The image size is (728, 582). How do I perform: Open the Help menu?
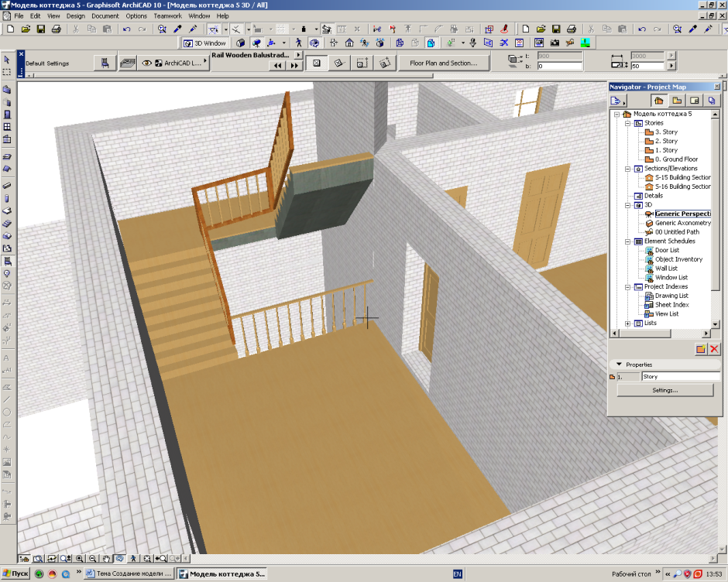pyautogui.click(x=223, y=15)
